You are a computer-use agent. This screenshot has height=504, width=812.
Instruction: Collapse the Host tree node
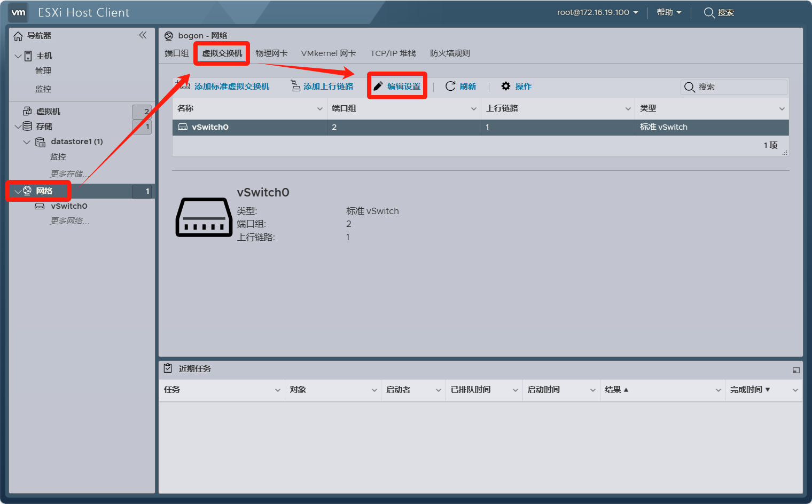coord(18,56)
